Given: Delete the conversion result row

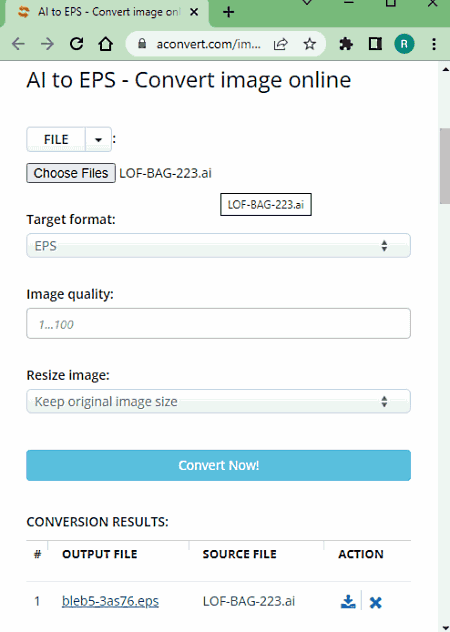Looking at the screenshot, I should 375,602.
